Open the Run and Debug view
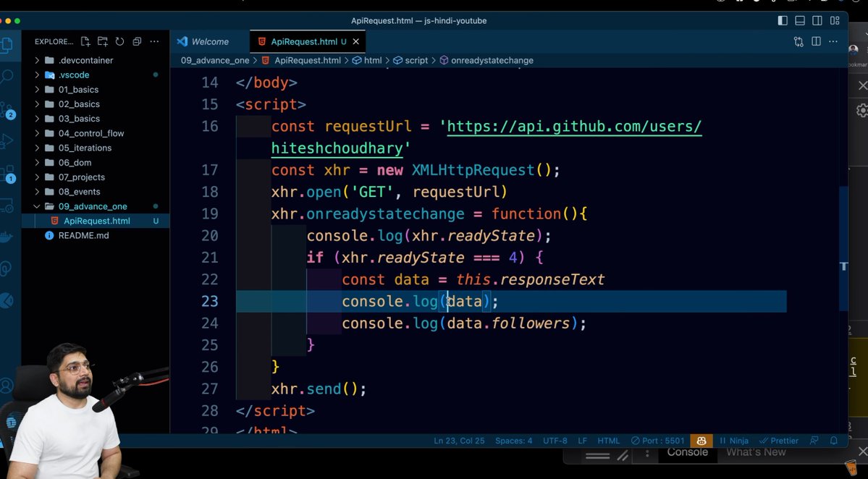This screenshot has height=479, width=868. pyautogui.click(x=9, y=138)
